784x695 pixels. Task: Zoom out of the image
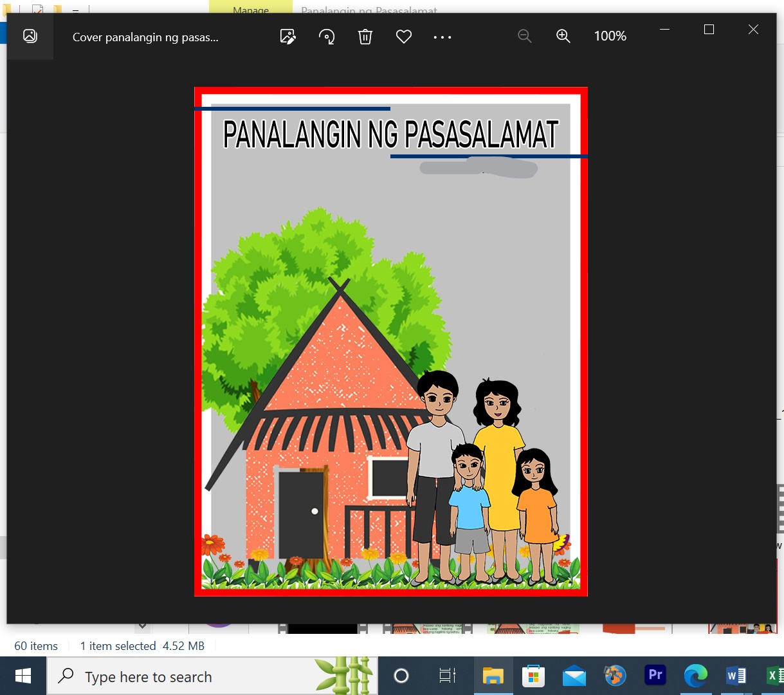point(525,37)
